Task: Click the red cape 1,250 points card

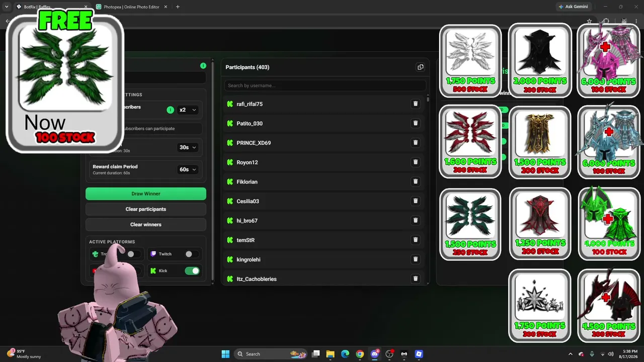Action: point(540,224)
